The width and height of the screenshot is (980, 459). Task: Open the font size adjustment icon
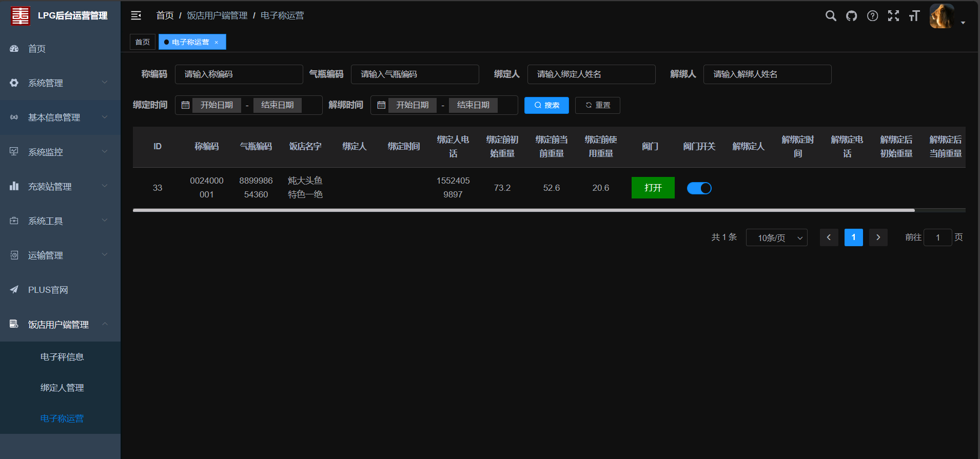click(914, 16)
